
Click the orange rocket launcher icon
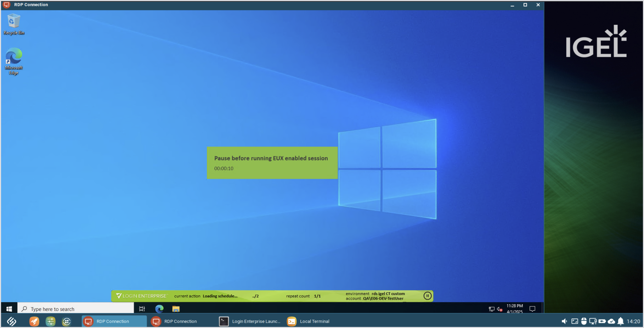click(34, 321)
